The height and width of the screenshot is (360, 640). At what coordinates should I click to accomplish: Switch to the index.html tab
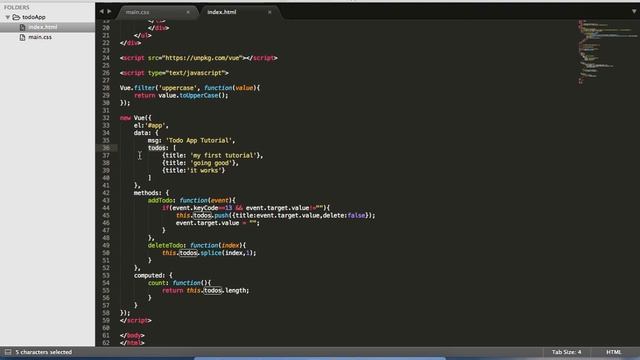[222, 12]
